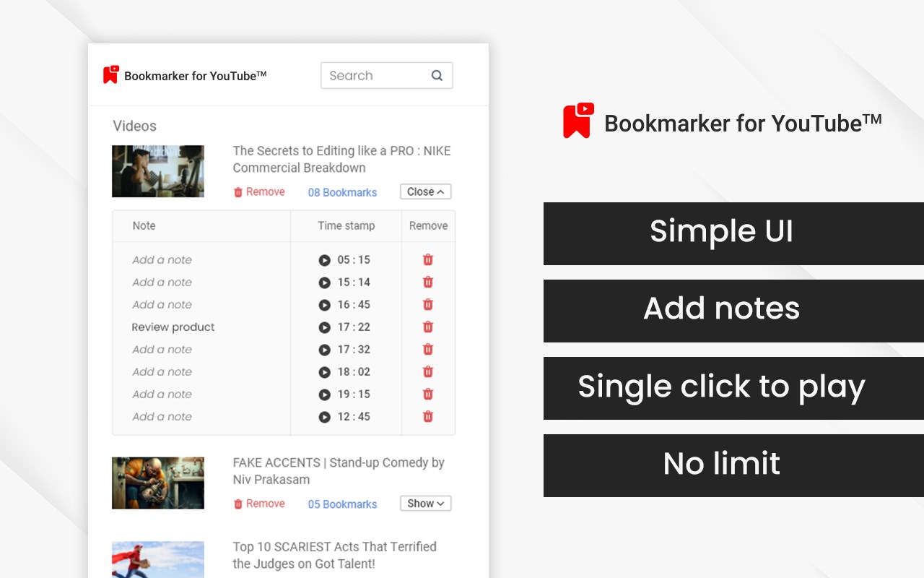924x578 pixels.
Task: Click the Secrets to Editing like a PRO title
Action: click(x=341, y=159)
